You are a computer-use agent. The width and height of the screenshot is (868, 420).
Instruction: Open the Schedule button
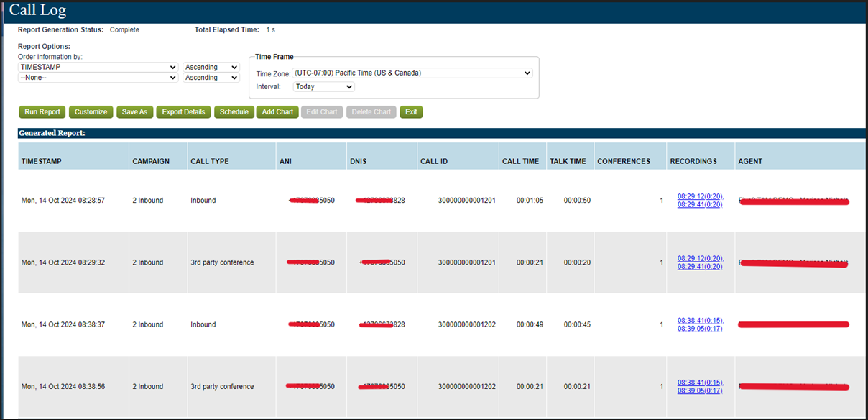click(x=234, y=112)
